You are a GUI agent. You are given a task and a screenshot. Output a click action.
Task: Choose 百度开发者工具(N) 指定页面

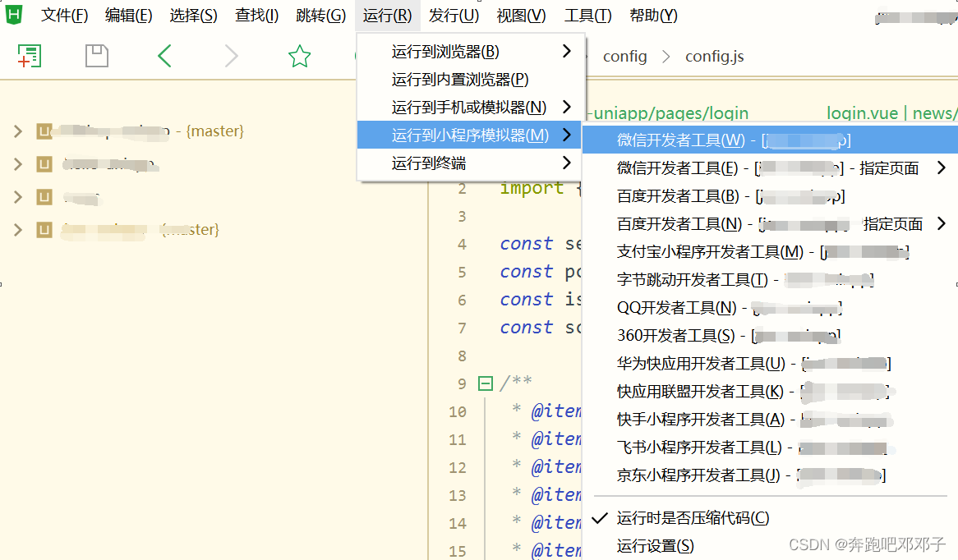pos(770,224)
